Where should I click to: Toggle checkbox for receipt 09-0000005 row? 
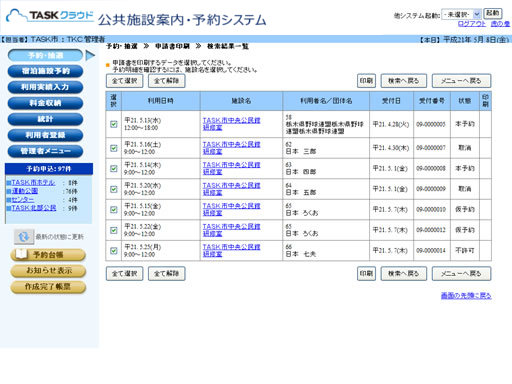pyautogui.click(x=114, y=124)
